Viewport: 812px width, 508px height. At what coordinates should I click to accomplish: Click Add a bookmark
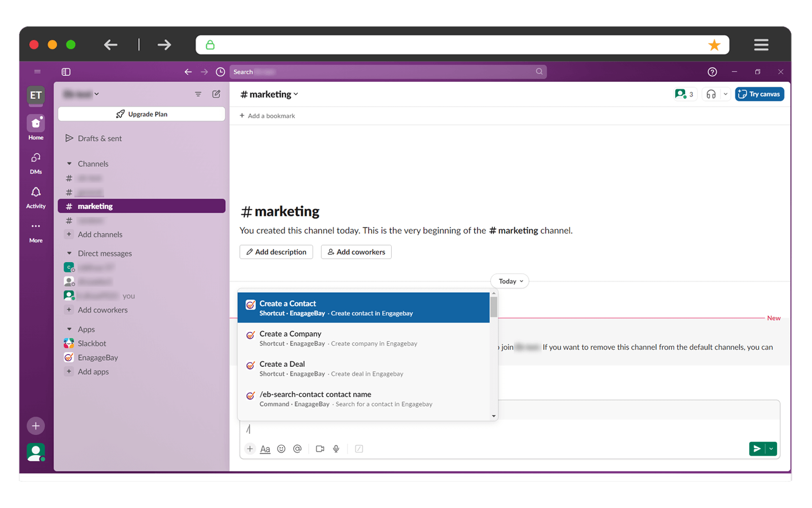point(267,116)
